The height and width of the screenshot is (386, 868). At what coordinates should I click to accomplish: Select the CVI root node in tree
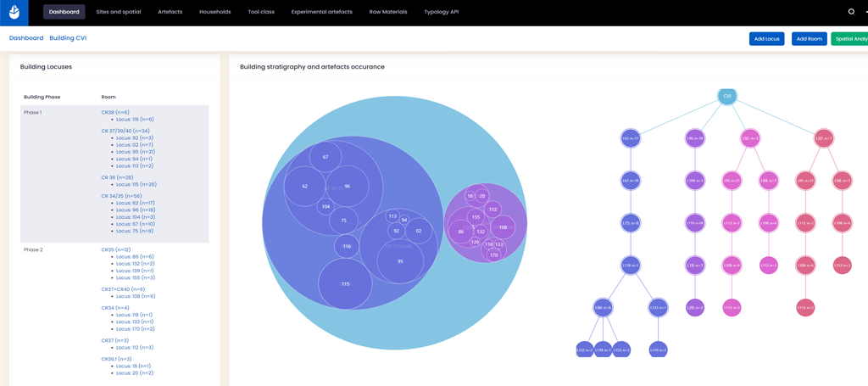(726, 96)
